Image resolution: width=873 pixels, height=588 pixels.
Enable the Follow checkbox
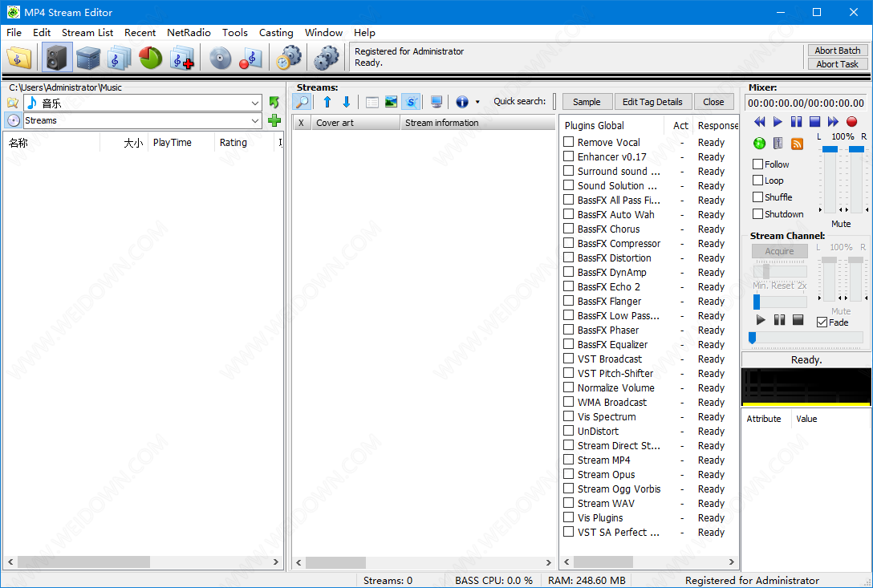[x=757, y=164]
